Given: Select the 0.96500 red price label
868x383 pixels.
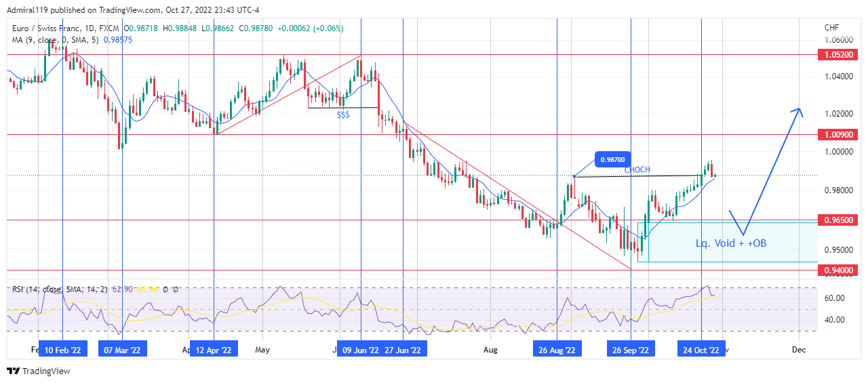Looking at the screenshot, I should click(838, 220).
